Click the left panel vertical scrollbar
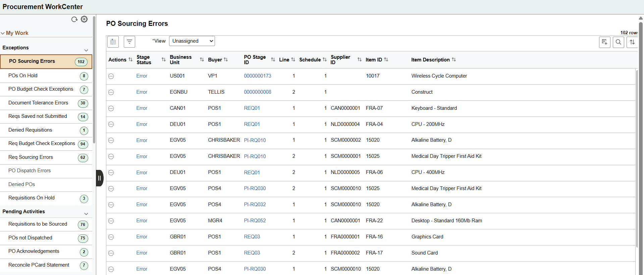The width and height of the screenshot is (644, 275). click(x=94, y=81)
